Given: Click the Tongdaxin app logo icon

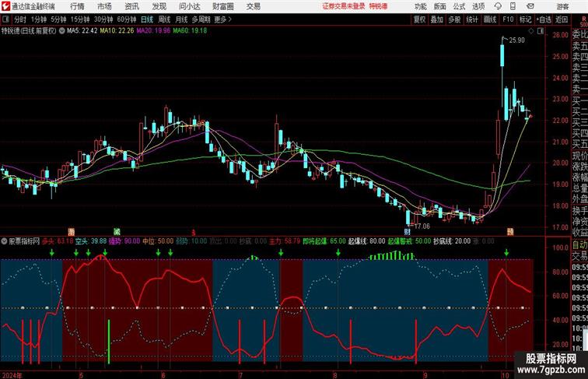Looking at the screenshot, I should 5,6.
